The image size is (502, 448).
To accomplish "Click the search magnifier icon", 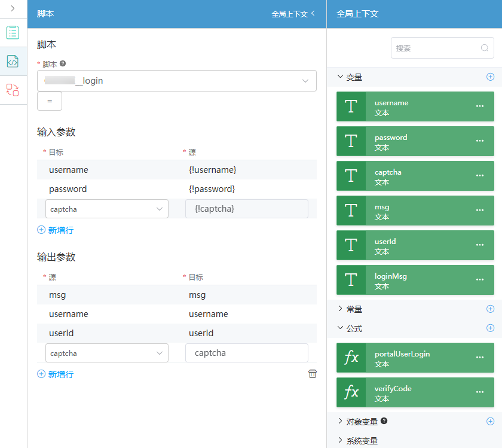I will coord(485,48).
